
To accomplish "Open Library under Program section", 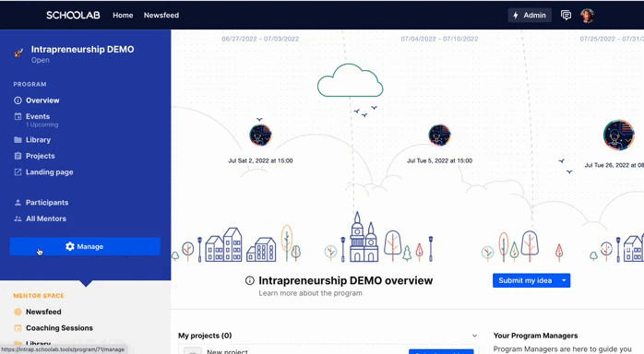I will [x=38, y=140].
